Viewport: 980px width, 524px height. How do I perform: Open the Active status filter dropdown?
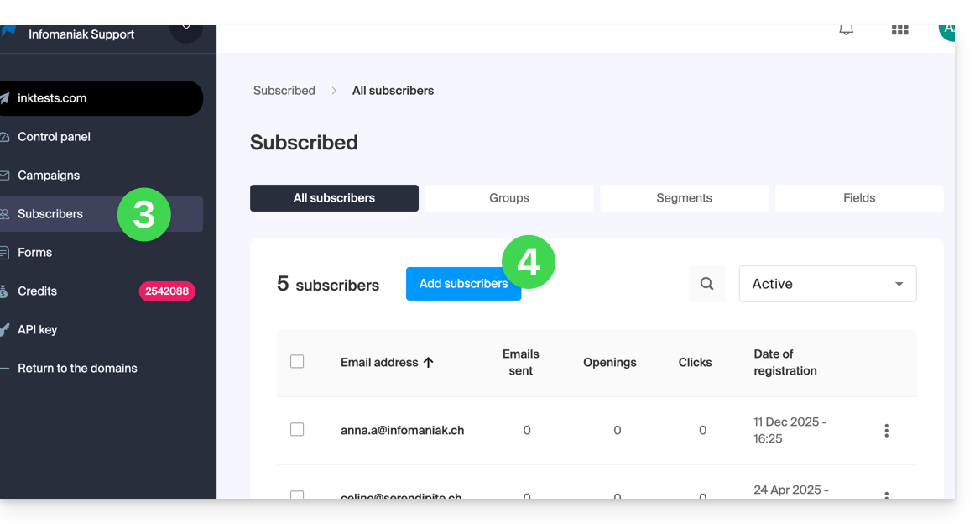click(827, 284)
